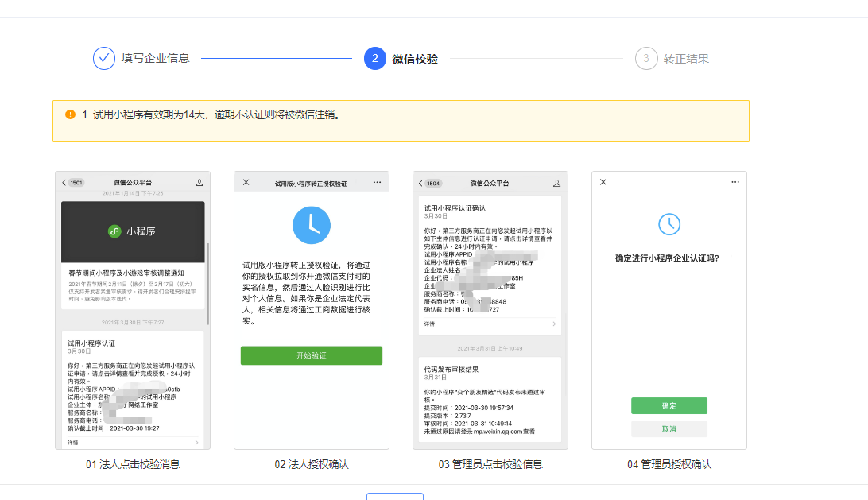Click the 微信校验 step label
Viewport: 868px width, 500px height.
pyautogui.click(x=415, y=59)
